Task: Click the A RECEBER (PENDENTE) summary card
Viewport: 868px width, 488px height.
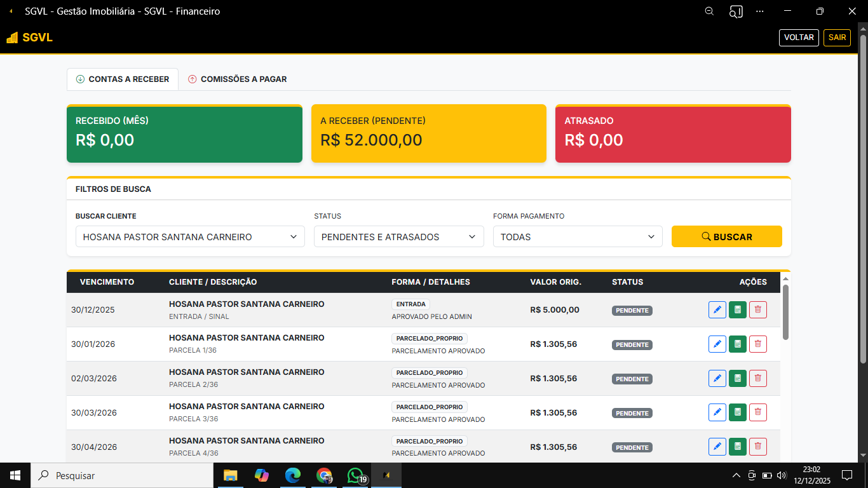Action: click(x=428, y=133)
